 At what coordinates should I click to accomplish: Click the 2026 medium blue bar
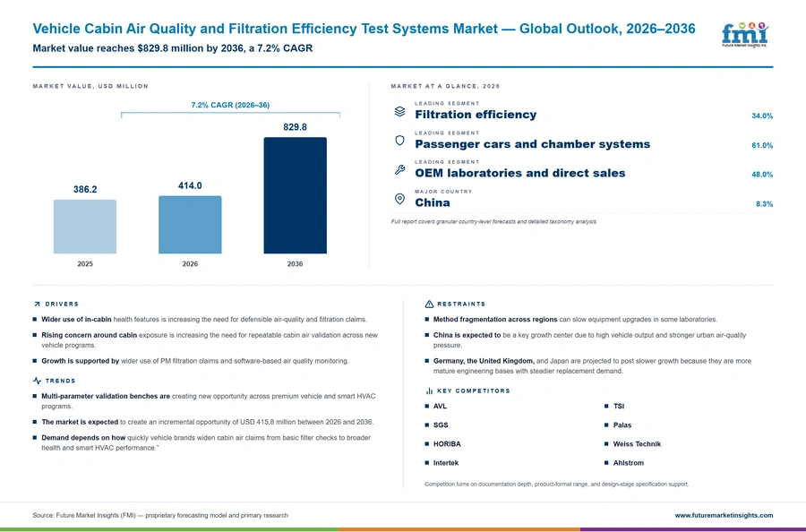(190, 225)
